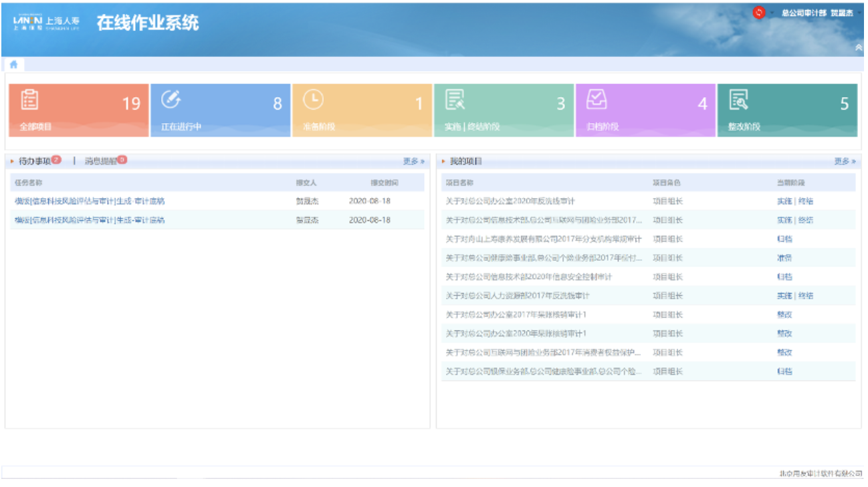Screen dimensions: 868x487
Task: Click the 正在进行中 pencil icon
Action: coord(171,99)
